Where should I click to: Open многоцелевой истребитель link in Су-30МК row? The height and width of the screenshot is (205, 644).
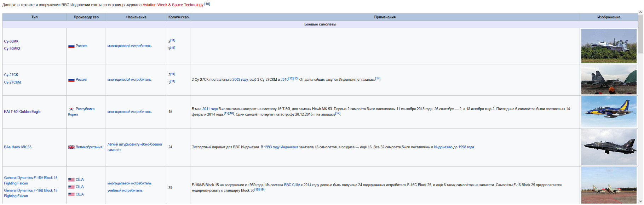[130, 46]
